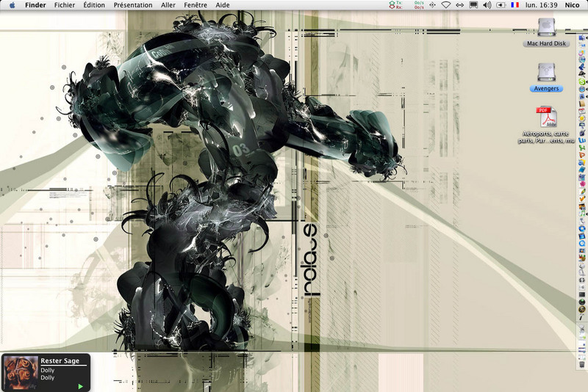The height and width of the screenshot is (392, 588).
Task: Open the Édition menu
Action: pyautogui.click(x=94, y=5)
